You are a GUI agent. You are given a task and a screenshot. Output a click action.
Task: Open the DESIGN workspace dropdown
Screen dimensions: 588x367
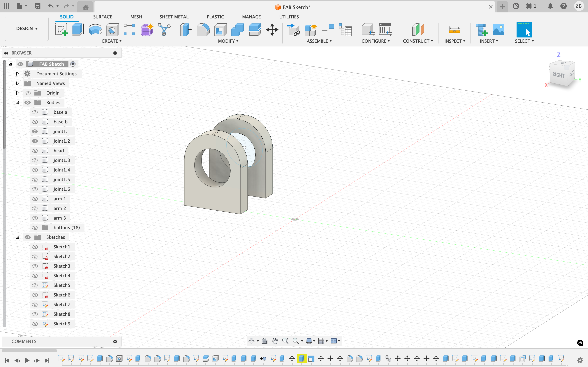[x=27, y=29]
